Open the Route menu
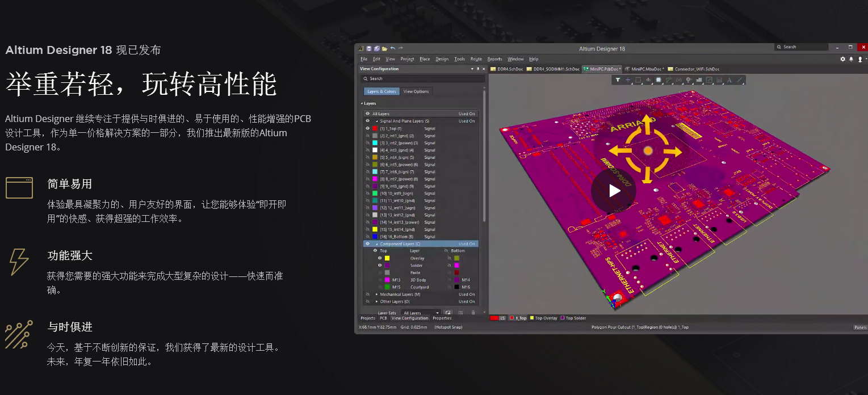The width and height of the screenshot is (868, 395). point(476,59)
